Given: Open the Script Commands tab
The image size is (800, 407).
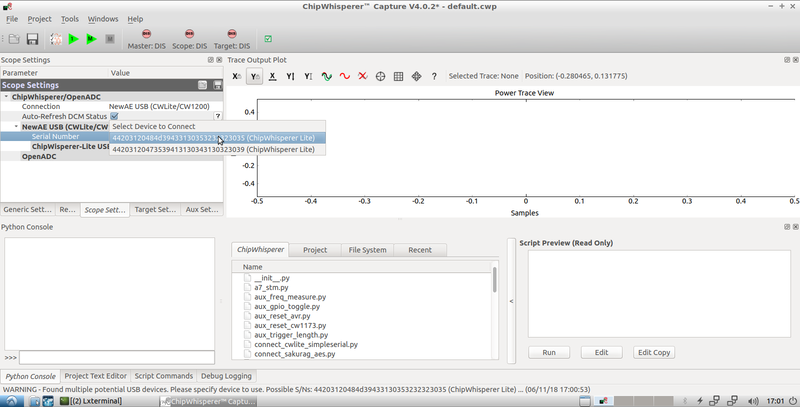Looking at the screenshot, I should (x=163, y=376).
